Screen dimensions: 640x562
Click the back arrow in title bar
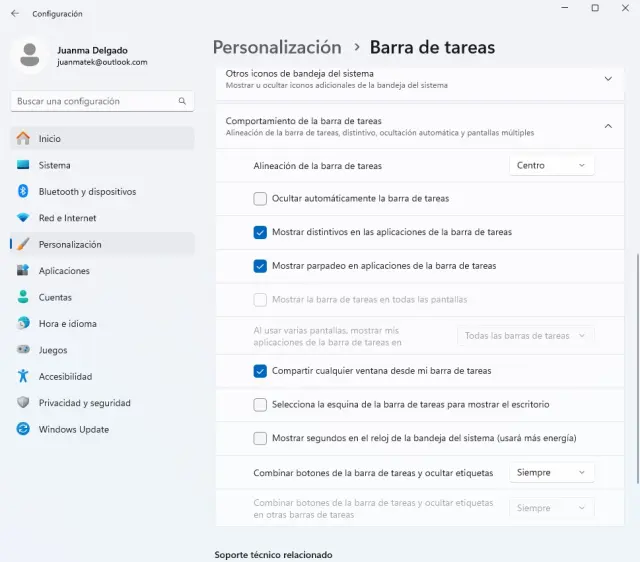pos(14,14)
